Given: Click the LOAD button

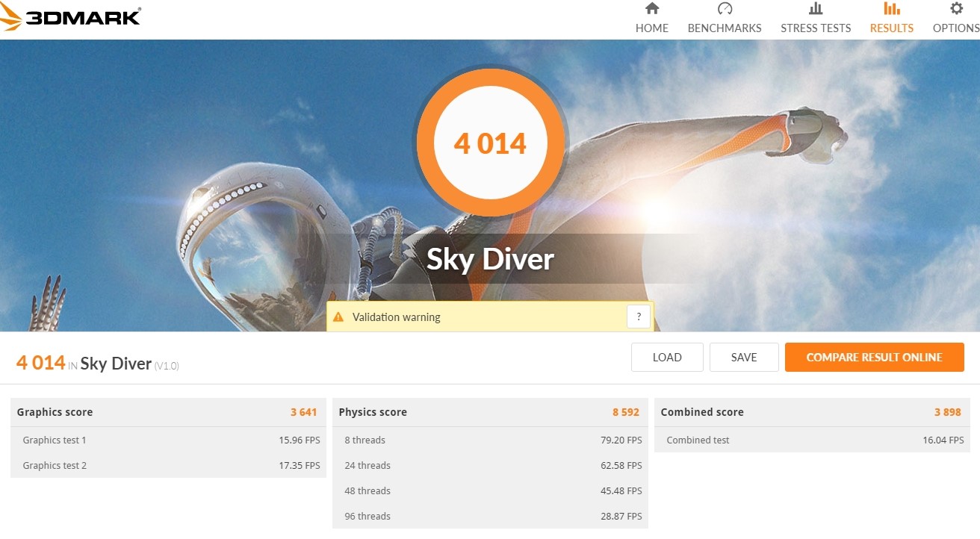Looking at the screenshot, I should tap(667, 357).
